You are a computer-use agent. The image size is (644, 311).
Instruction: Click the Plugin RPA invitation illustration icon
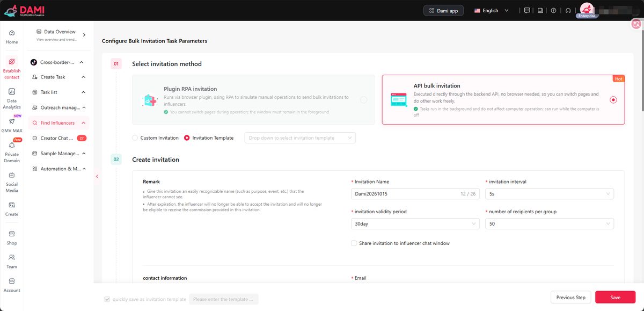pyautogui.click(x=149, y=100)
